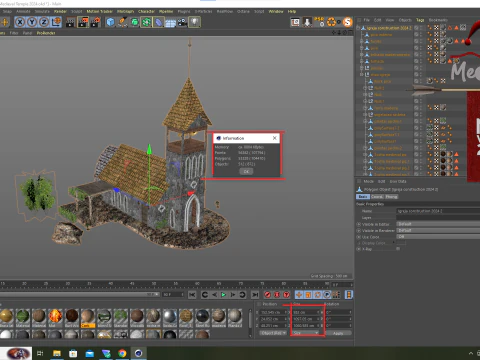Click the green Array modeling icon

click(x=146, y=22)
